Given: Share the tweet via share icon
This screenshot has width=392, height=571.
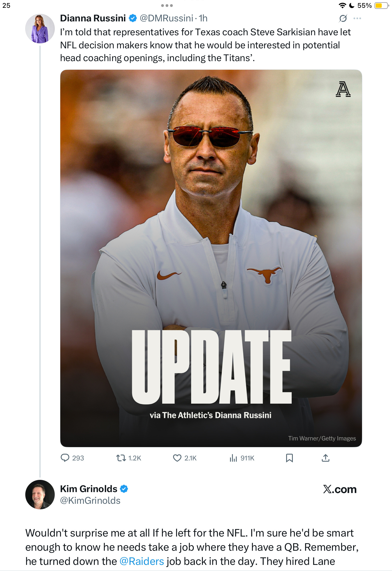Looking at the screenshot, I should pyautogui.click(x=326, y=458).
